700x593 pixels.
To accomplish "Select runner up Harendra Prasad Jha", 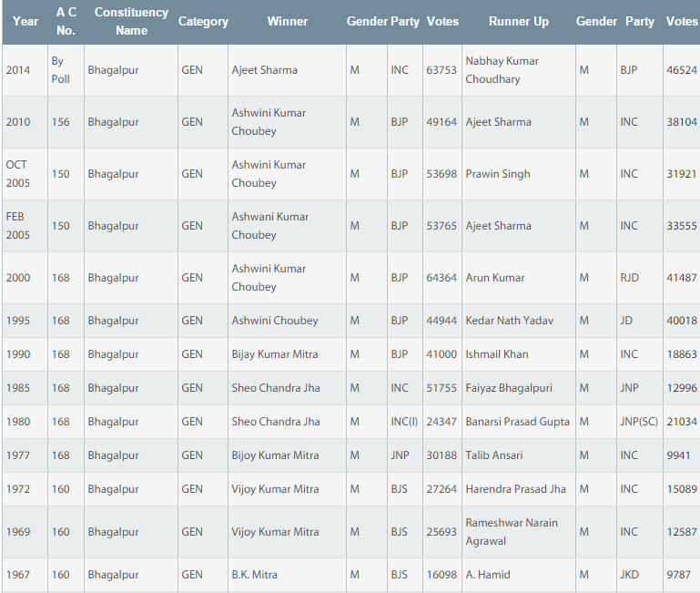I will click(x=515, y=489).
